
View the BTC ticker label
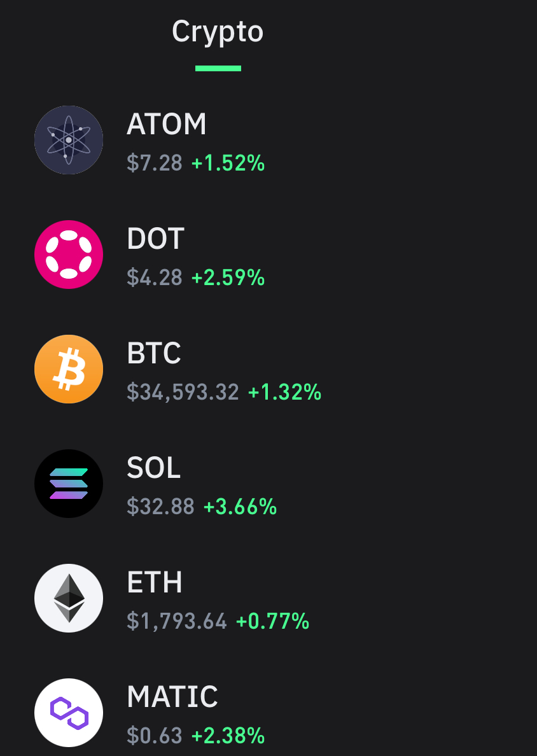(x=154, y=353)
